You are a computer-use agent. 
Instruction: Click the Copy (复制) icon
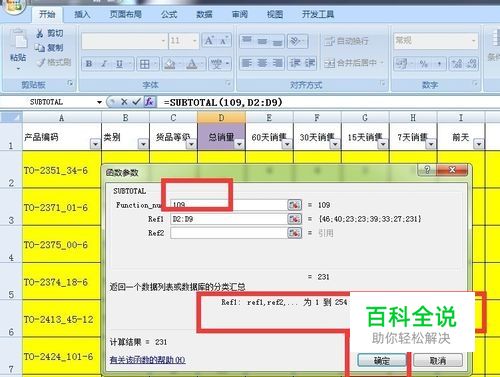(x=40, y=48)
